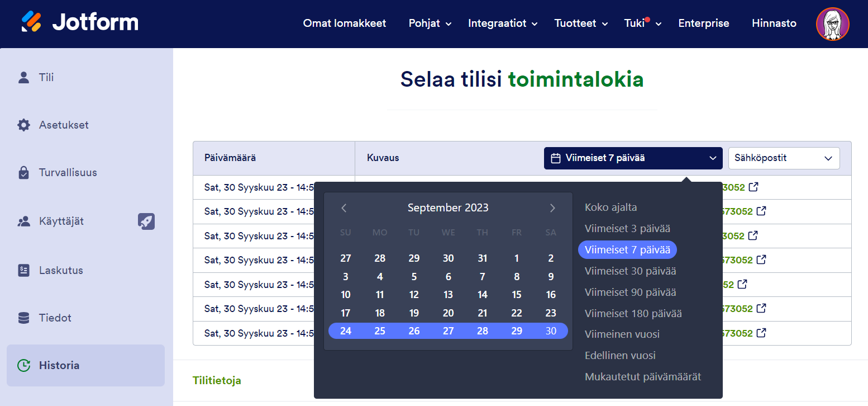
Task: Open Omat lomakkeet page
Action: click(345, 23)
